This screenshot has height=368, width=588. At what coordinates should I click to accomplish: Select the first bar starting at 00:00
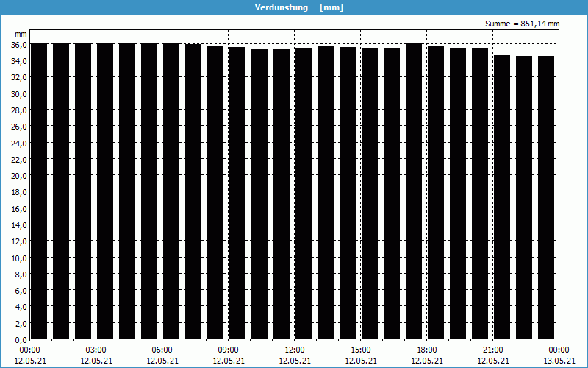[39, 191]
